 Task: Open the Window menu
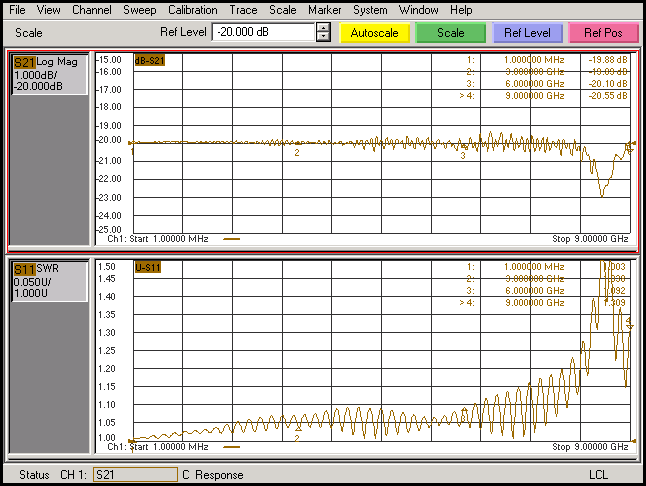tap(418, 10)
